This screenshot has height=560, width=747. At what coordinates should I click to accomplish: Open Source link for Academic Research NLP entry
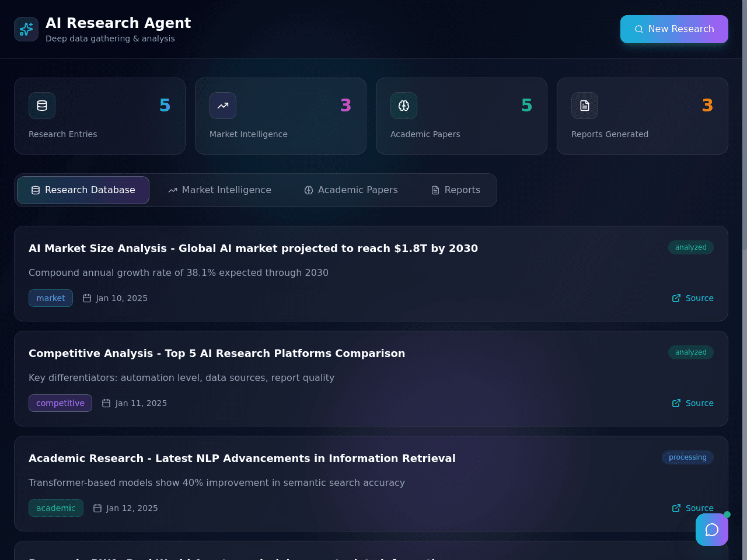click(x=693, y=508)
